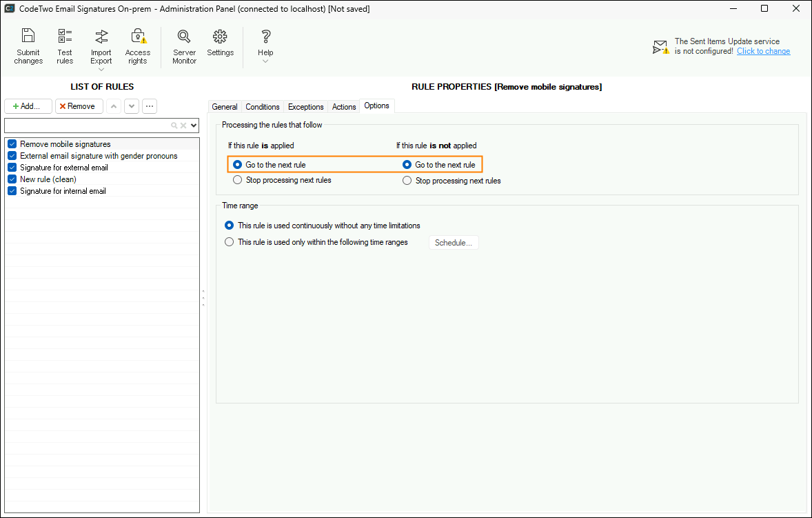Select the New rule (clean) entry

click(x=48, y=179)
